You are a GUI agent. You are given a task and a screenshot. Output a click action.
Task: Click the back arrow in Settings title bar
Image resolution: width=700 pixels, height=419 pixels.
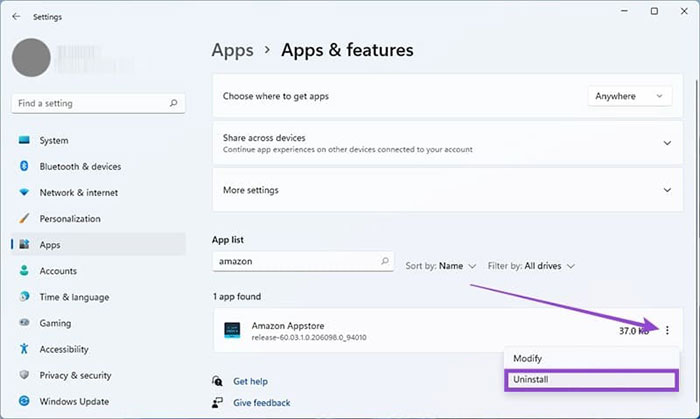16,16
